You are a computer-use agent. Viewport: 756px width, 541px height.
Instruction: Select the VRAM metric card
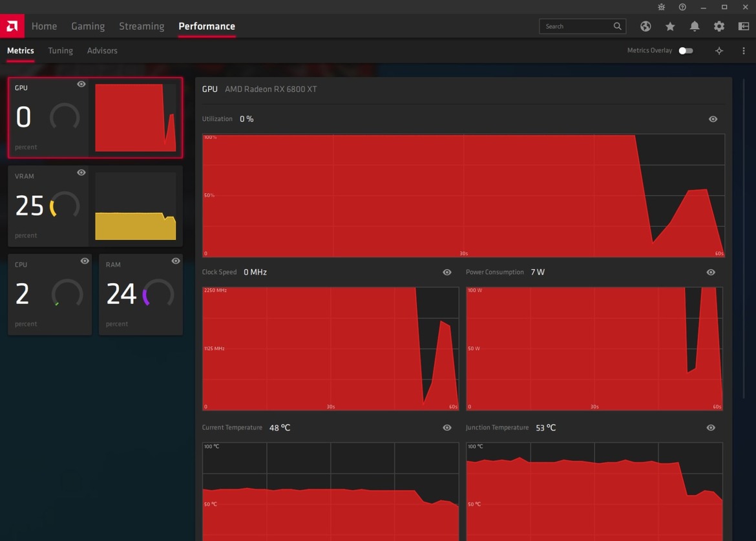point(96,206)
